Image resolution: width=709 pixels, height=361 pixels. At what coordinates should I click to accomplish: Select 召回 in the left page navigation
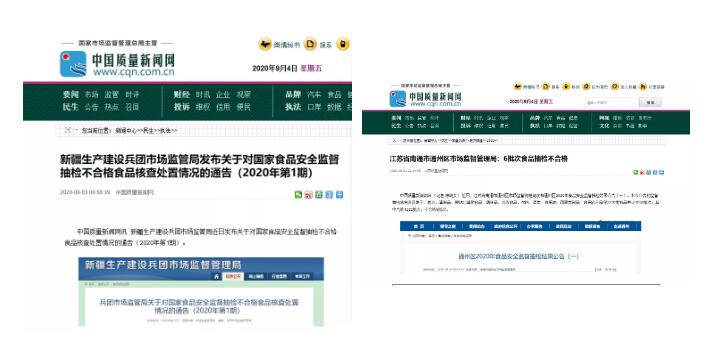[132, 107]
